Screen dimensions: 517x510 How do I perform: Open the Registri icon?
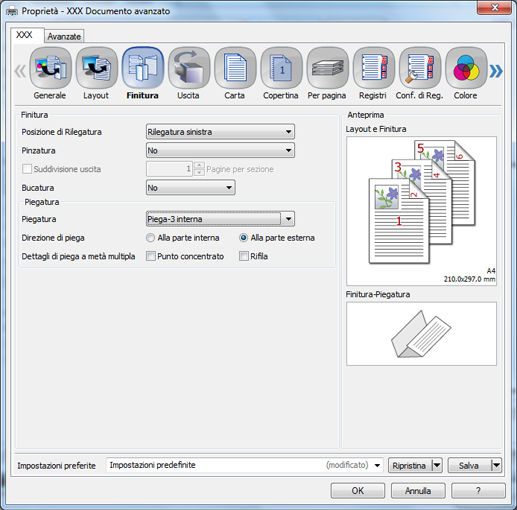pyautogui.click(x=374, y=68)
